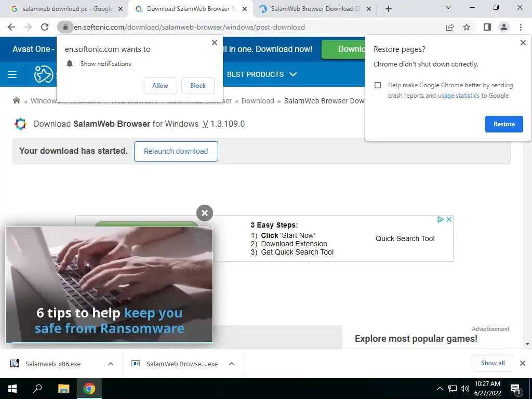This screenshot has width=532, height=399.
Task: Click taskbar clock showing 10:27 AM
Action: tap(487, 389)
